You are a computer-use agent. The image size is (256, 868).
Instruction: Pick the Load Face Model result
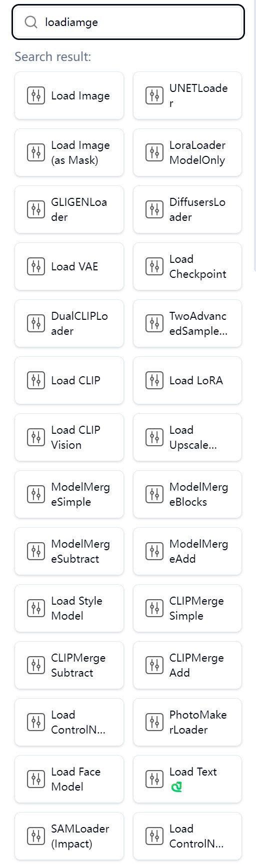(69, 779)
